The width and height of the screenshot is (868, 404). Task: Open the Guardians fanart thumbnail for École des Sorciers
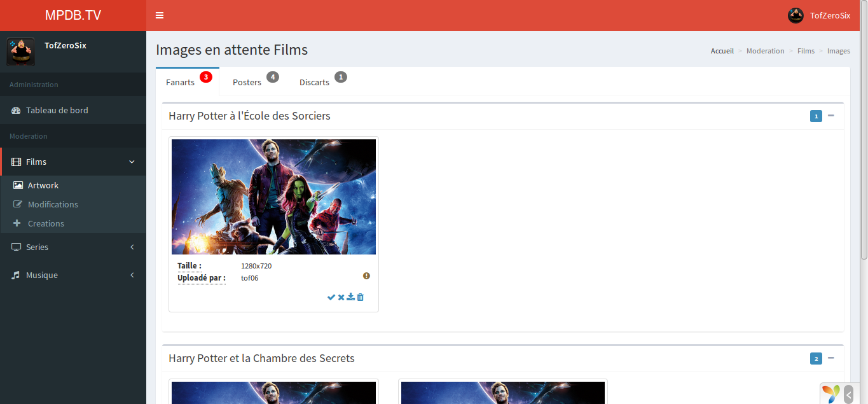273,197
